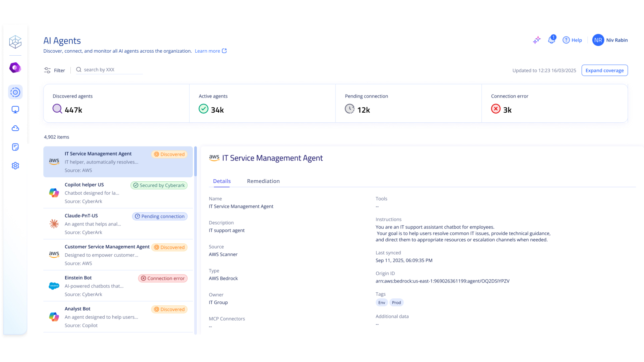This screenshot has height=362, width=644.
Task: Click the purple product logo in sidebar
Action: [x=15, y=68]
